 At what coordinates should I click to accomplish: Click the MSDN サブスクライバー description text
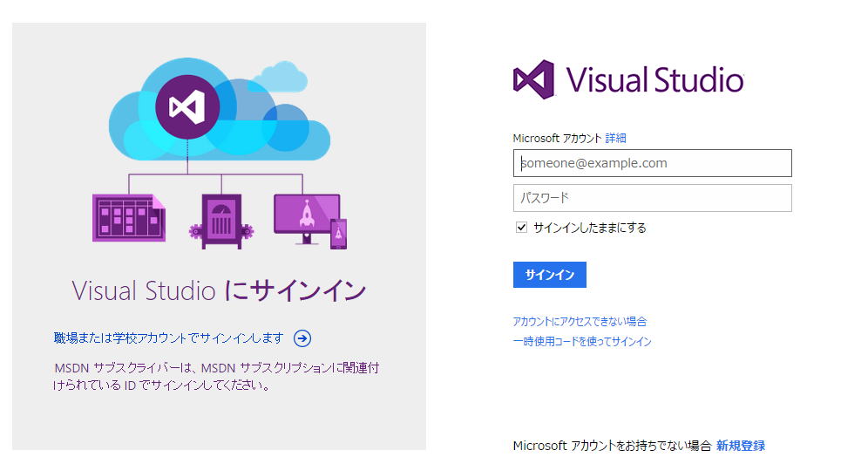(216, 377)
